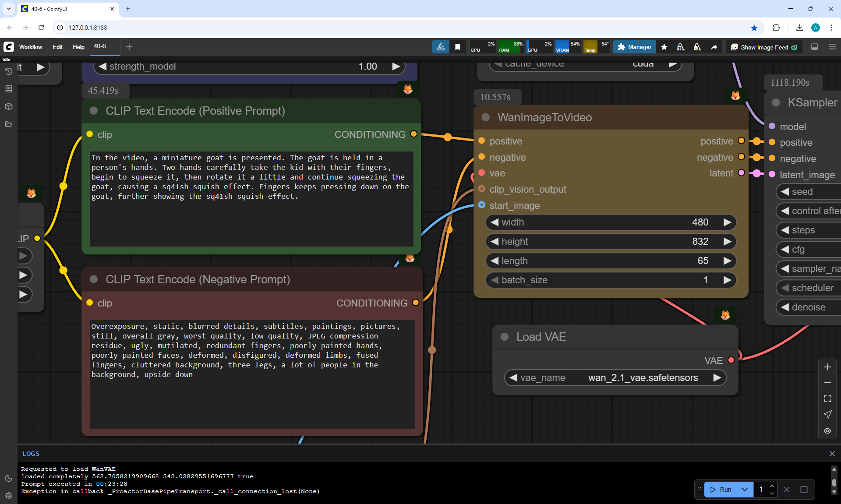The width and height of the screenshot is (841, 504).
Task: Click the share arrow icon in the toolbar
Action: (x=714, y=47)
